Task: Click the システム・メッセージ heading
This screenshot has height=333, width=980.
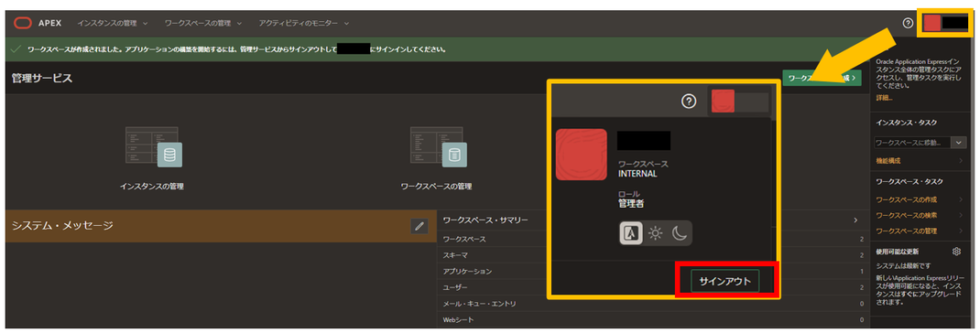Action: [62, 226]
